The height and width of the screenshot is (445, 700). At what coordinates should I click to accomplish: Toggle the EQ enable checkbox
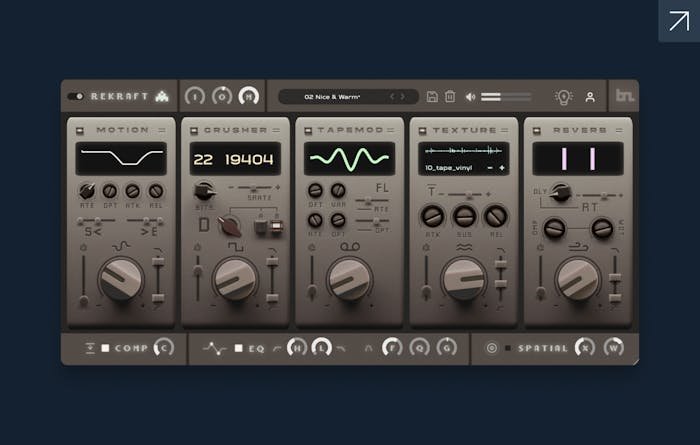coord(238,348)
